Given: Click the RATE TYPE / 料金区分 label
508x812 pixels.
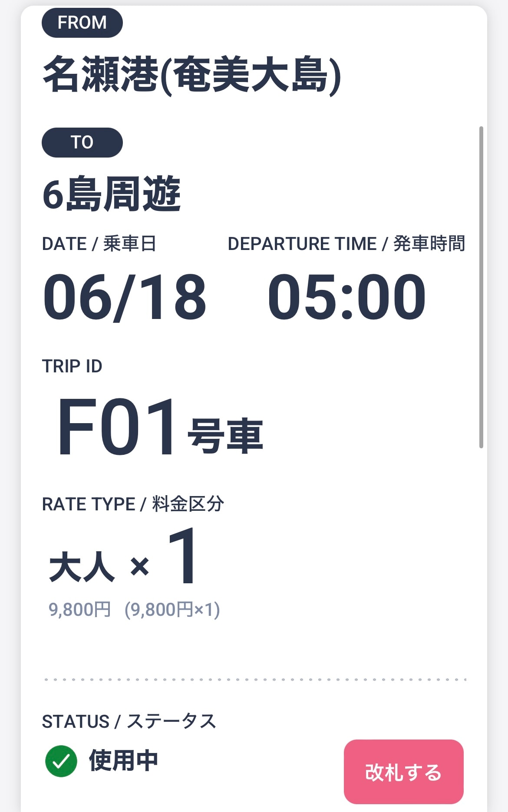Looking at the screenshot, I should 133,504.
